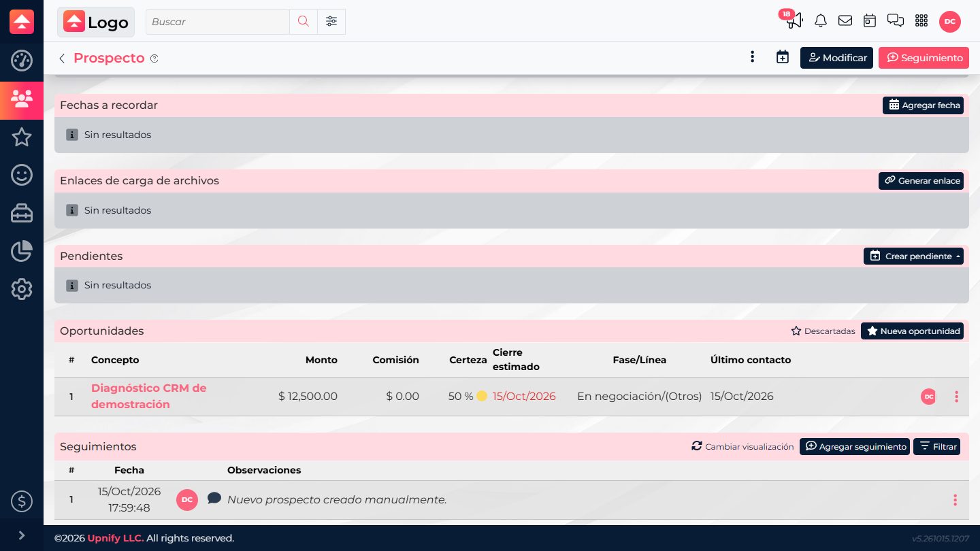Go back using the arrow before Prospecto
This screenshot has width=980, height=551.
(62, 59)
